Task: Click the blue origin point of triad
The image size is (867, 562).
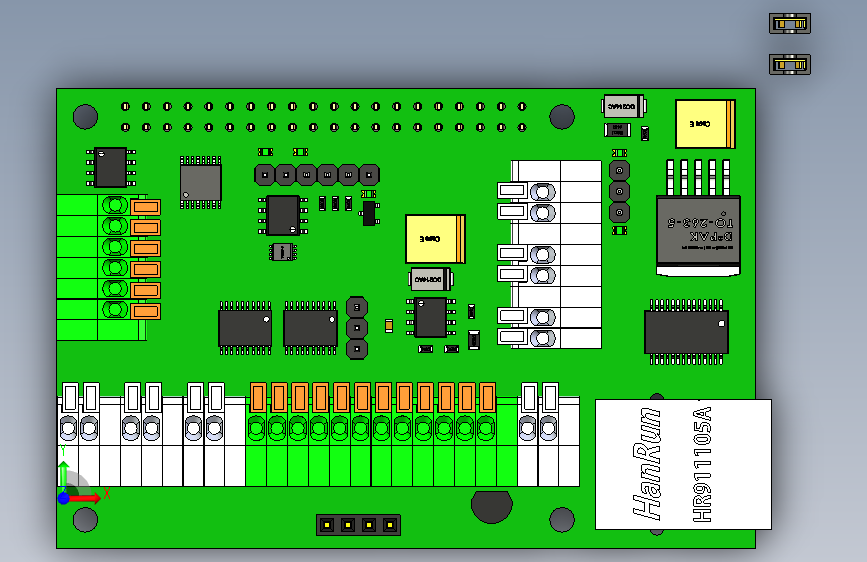Action: [64, 498]
